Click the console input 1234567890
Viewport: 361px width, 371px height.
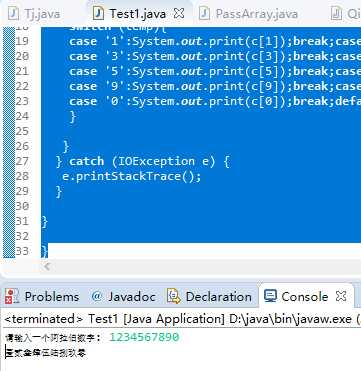[x=144, y=337]
